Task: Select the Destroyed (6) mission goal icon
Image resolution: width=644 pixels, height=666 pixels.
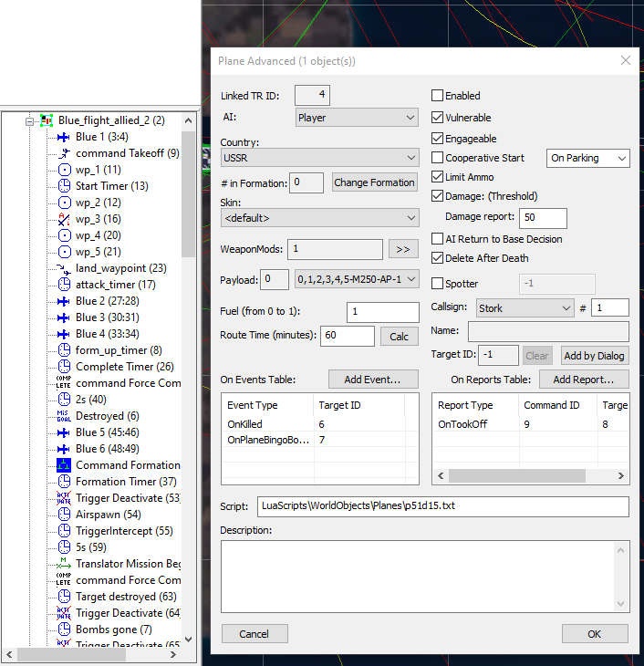Action: point(64,416)
